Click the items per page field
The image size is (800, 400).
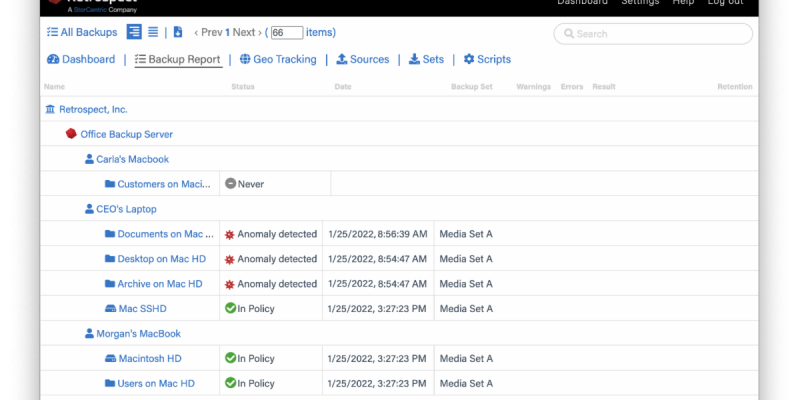coord(287,33)
